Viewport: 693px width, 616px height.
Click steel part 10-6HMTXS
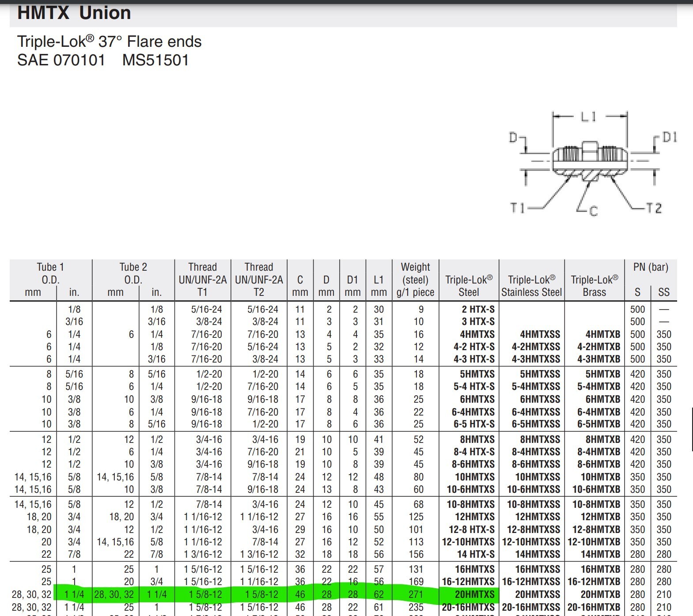(x=471, y=489)
